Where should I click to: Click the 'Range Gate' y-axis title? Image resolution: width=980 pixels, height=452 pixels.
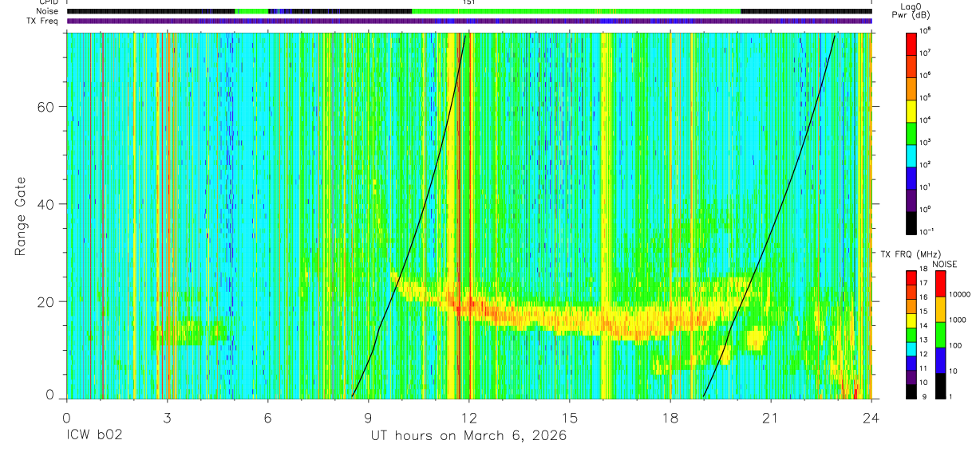[21, 216]
